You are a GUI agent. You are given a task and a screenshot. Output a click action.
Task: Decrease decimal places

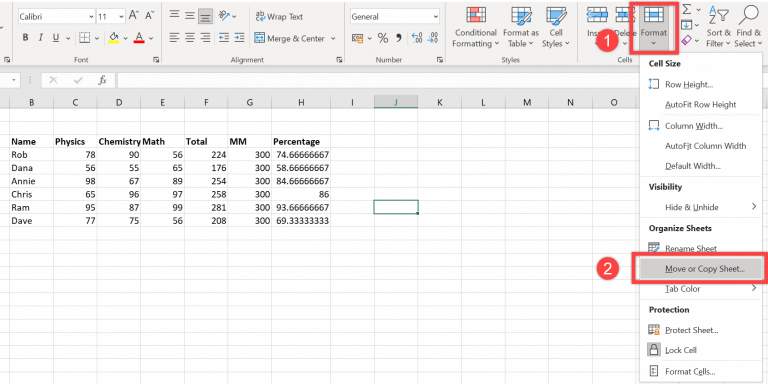432,38
